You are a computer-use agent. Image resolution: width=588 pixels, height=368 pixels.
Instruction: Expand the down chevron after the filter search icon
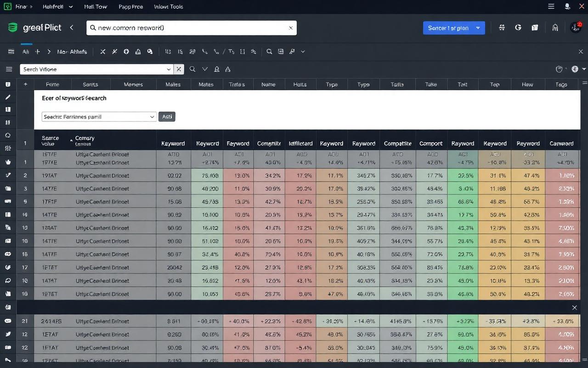click(x=205, y=69)
